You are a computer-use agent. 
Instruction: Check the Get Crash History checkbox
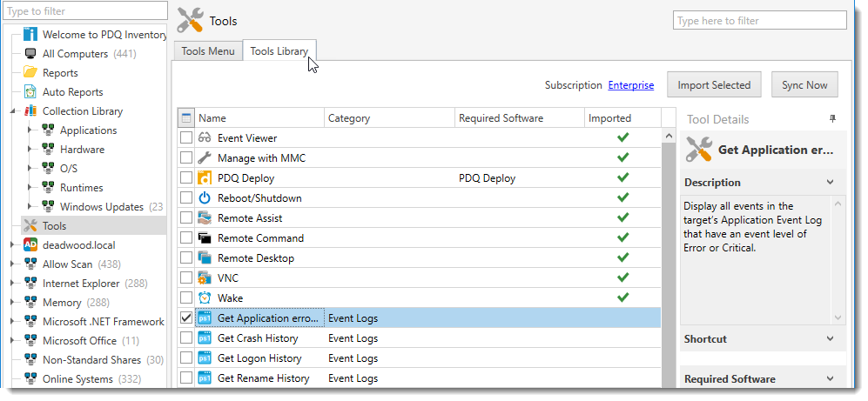186,338
